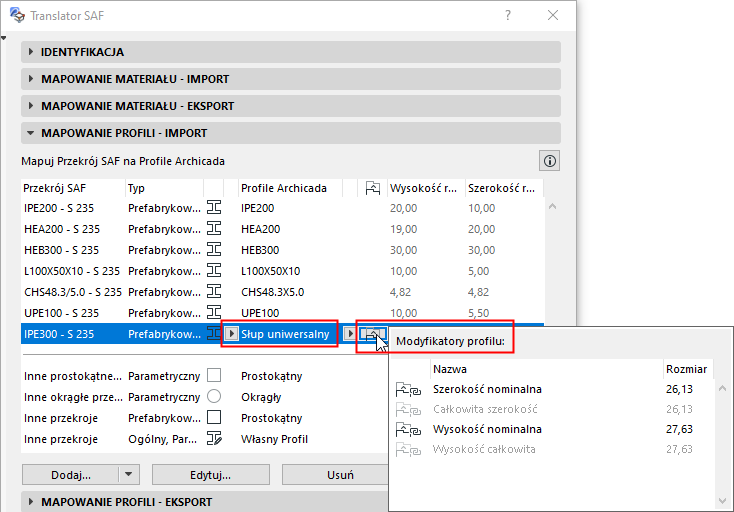Click the Usuń button
Screen dimensions: 734x512
[335, 475]
